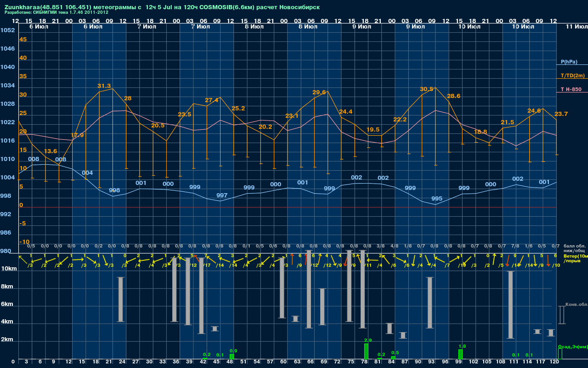The height and width of the screenshot is (368, 588).
Task: Click the Zuunkharaa meteogram title text
Action: pos(162,7)
